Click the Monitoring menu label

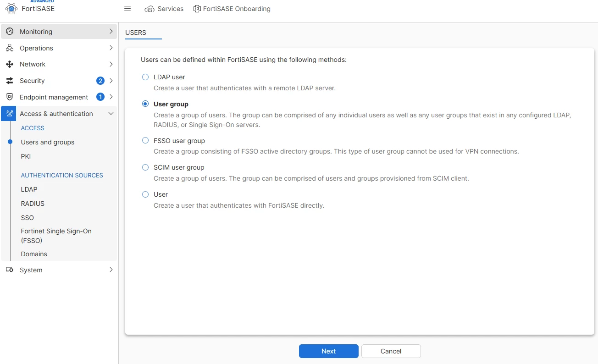point(36,32)
